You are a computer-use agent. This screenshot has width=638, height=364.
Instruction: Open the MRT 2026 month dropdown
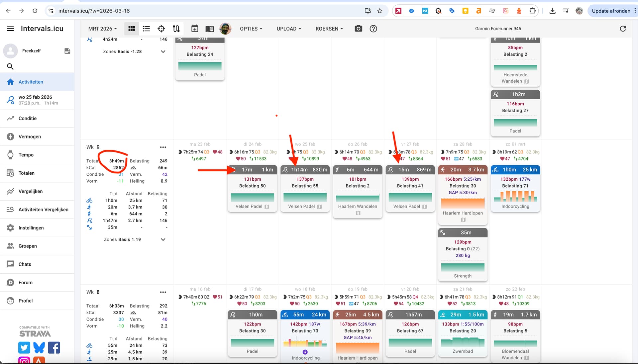[102, 29]
